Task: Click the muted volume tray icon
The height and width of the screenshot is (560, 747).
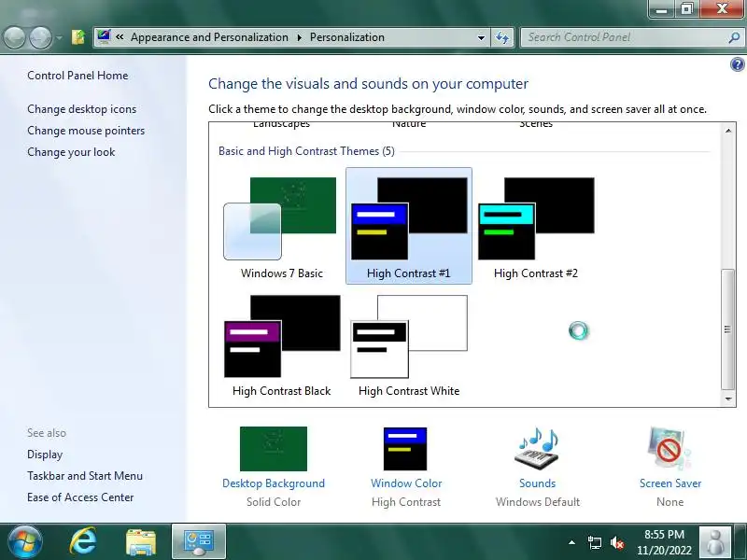Action: (617, 542)
